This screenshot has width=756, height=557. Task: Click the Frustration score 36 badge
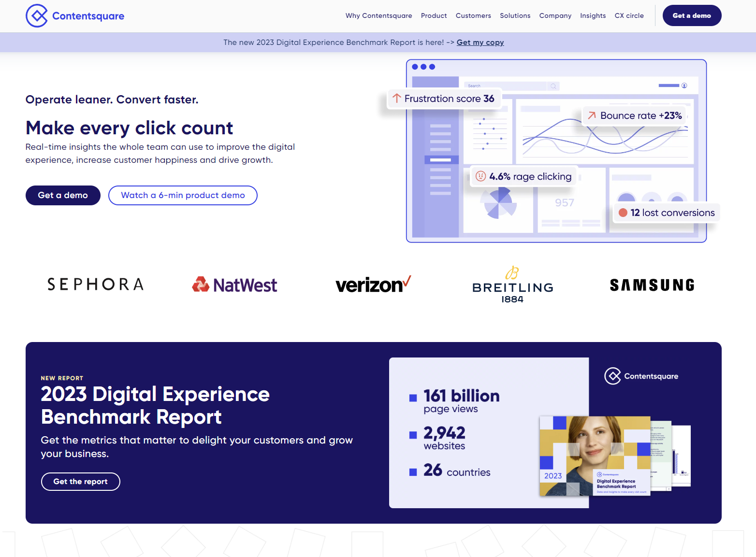click(444, 99)
